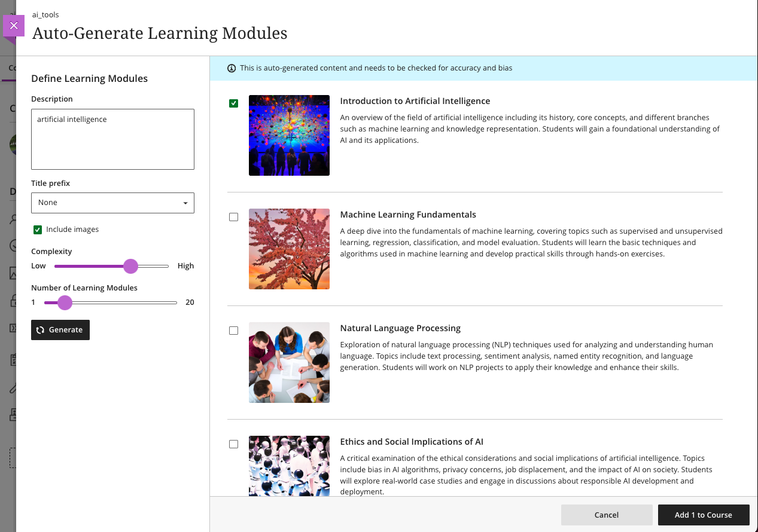The image size is (758, 532).
Task: Click the Ethics of AI robots thumbnail
Action: (x=289, y=466)
